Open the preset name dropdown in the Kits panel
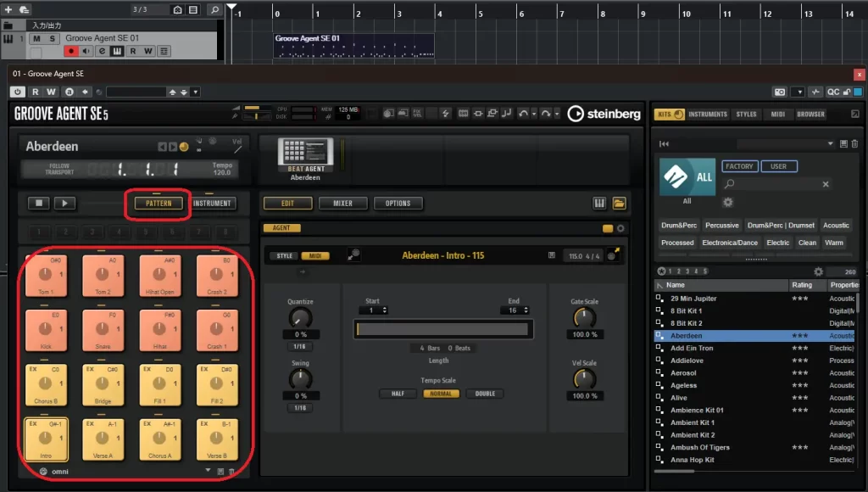868x492 pixels. [x=832, y=143]
